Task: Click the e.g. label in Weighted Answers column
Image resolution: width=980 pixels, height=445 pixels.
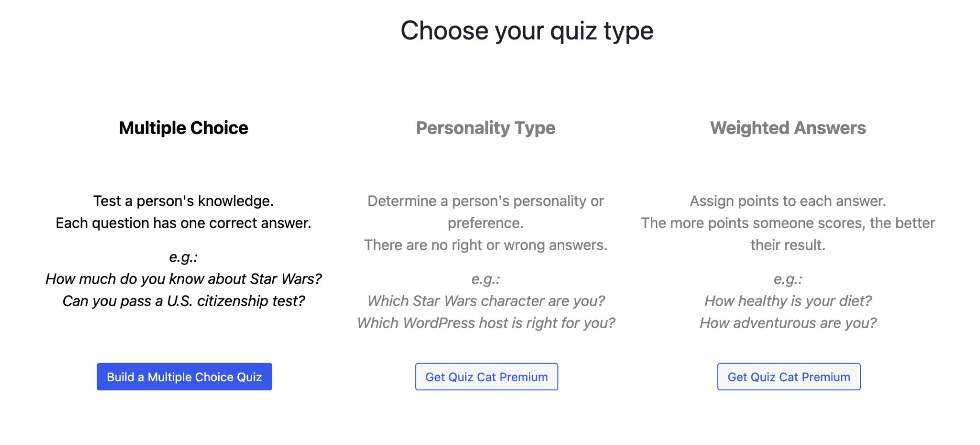Action: tap(788, 279)
